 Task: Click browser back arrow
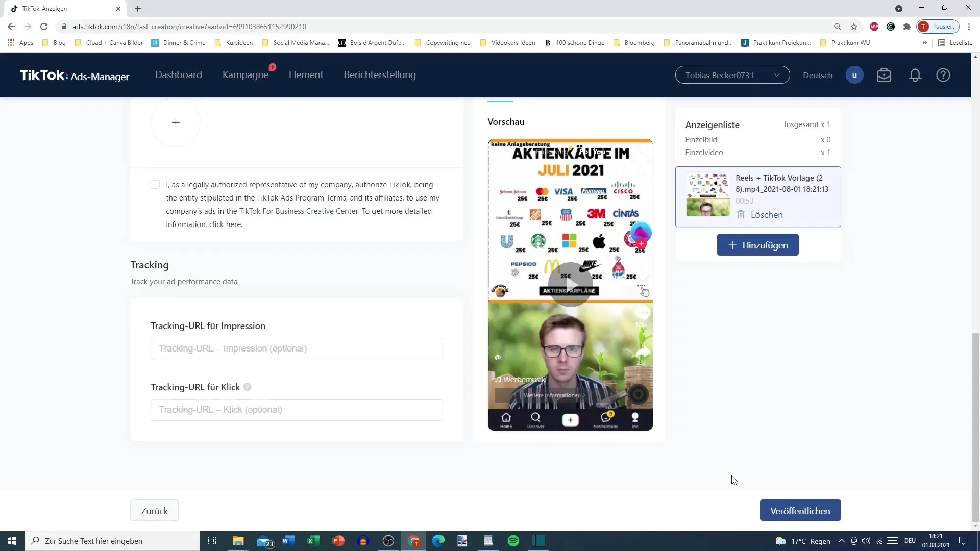pyautogui.click(x=11, y=27)
